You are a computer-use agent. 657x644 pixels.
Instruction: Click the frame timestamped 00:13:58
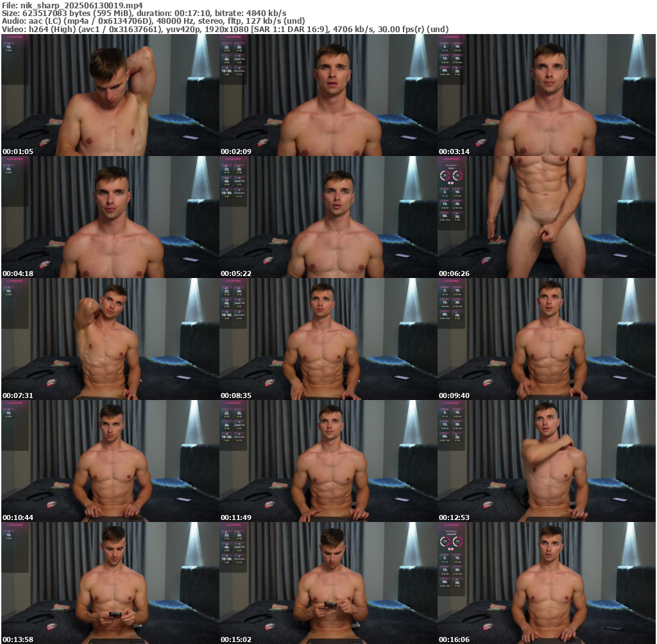(110, 582)
